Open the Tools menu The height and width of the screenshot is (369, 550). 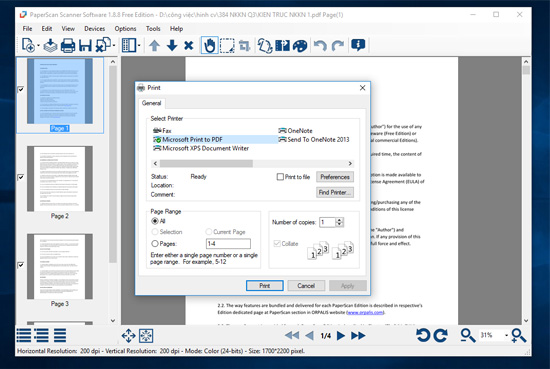tap(153, 29)
